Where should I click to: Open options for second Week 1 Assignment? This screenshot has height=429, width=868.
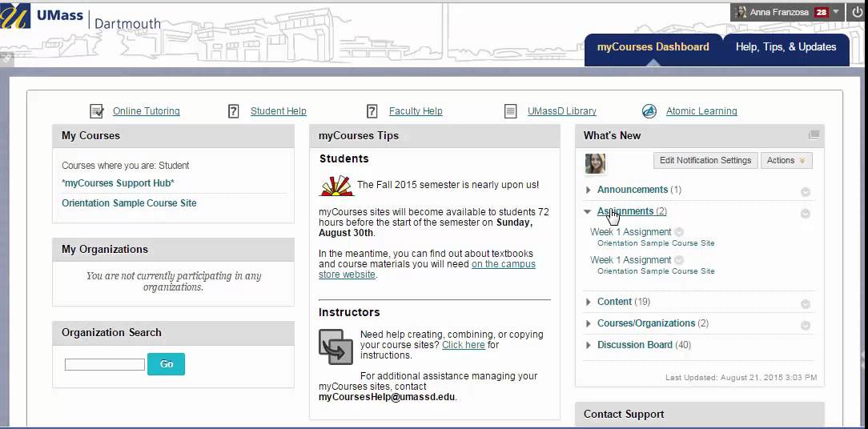click(x=679, y=259)
